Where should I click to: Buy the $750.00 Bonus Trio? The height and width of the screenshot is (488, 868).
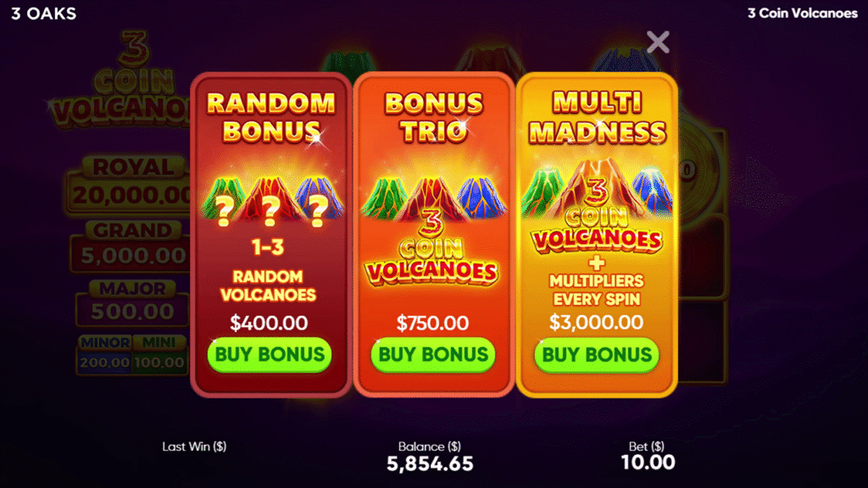[x=433, y=355]
